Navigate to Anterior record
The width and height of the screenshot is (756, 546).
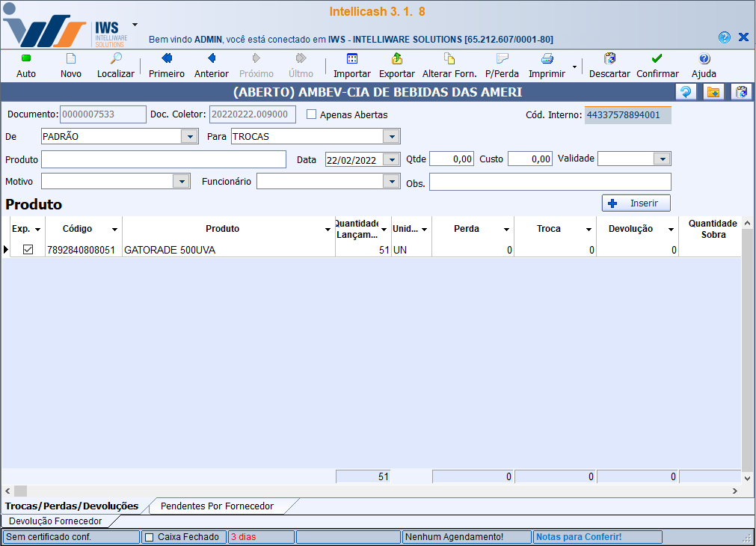coord(212,59)
